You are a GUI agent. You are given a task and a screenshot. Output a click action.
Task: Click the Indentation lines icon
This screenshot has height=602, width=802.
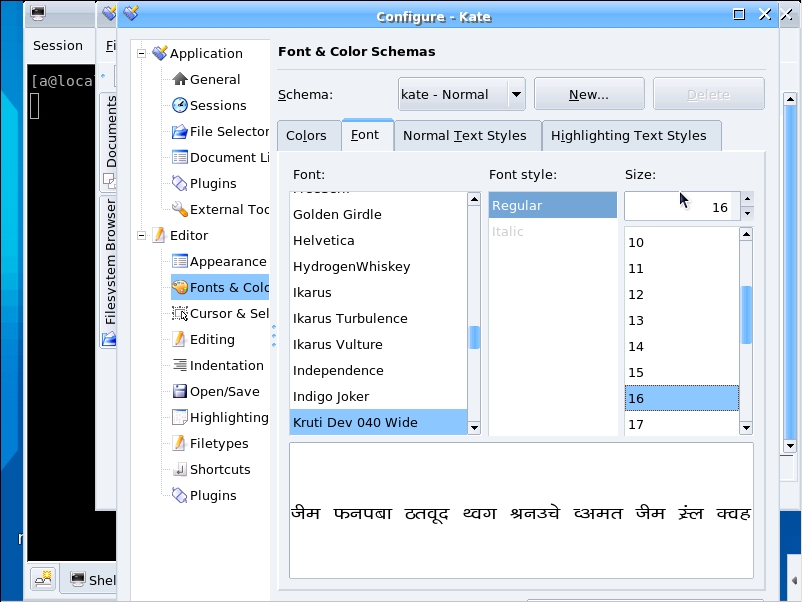(x=180, y=365)
